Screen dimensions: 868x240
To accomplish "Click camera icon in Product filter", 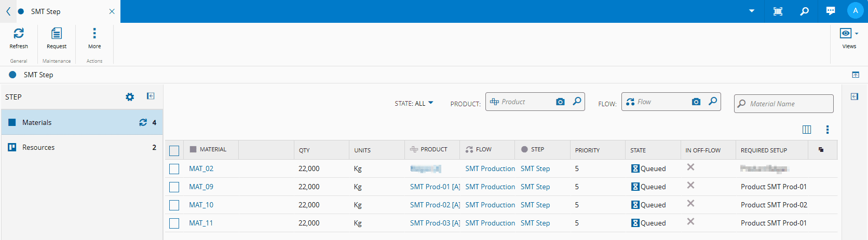I will coord(560,102).
